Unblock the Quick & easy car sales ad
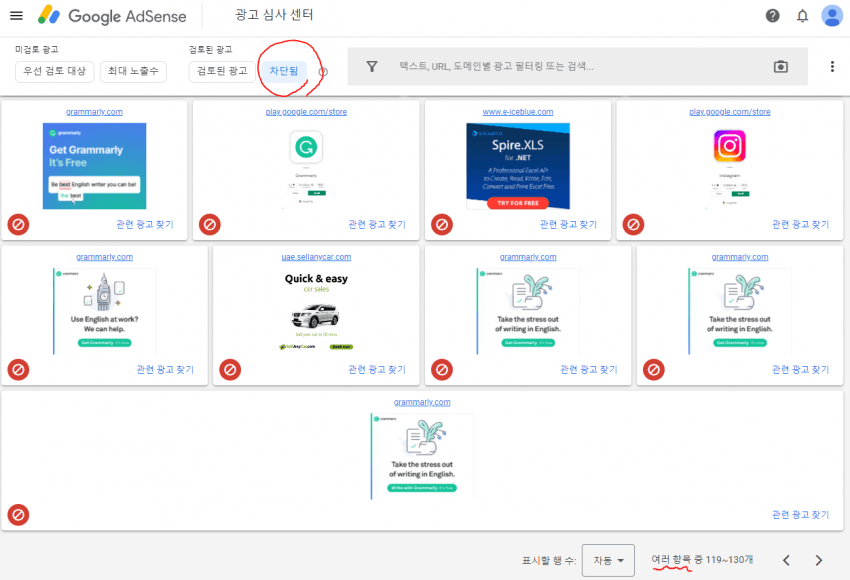850x580 pixels. (230, 370)
